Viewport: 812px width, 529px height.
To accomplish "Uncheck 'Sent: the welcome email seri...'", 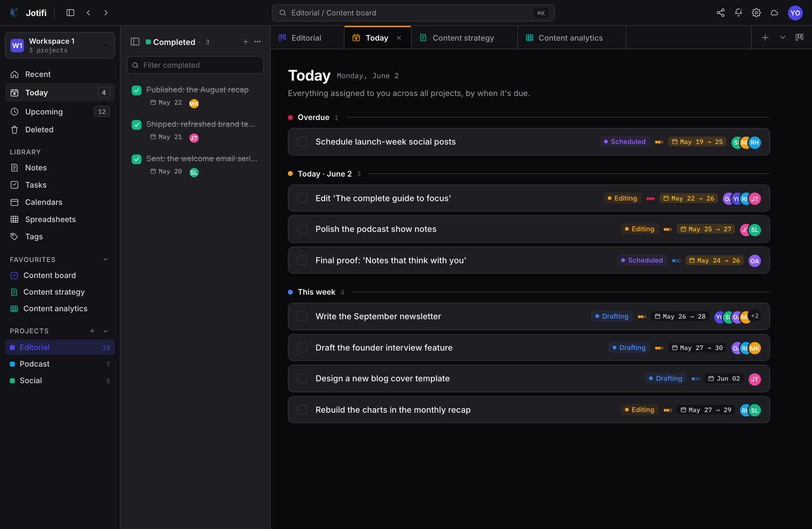I will click(136, 159).
